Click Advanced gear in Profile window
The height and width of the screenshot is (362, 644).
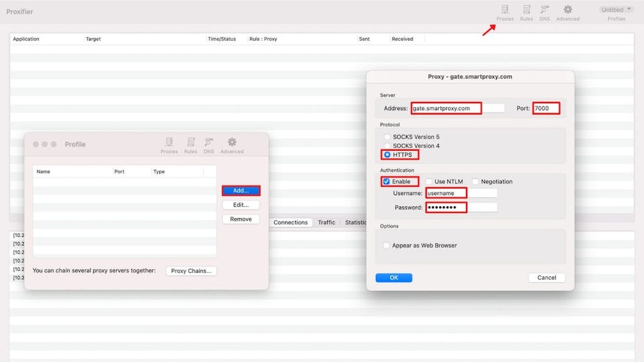pyautogui.click(x=231, y=145)
